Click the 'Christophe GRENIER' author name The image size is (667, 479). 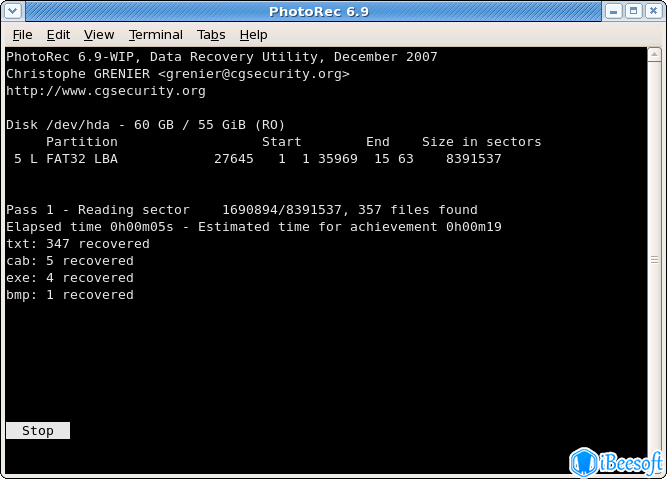click(78, 74)
